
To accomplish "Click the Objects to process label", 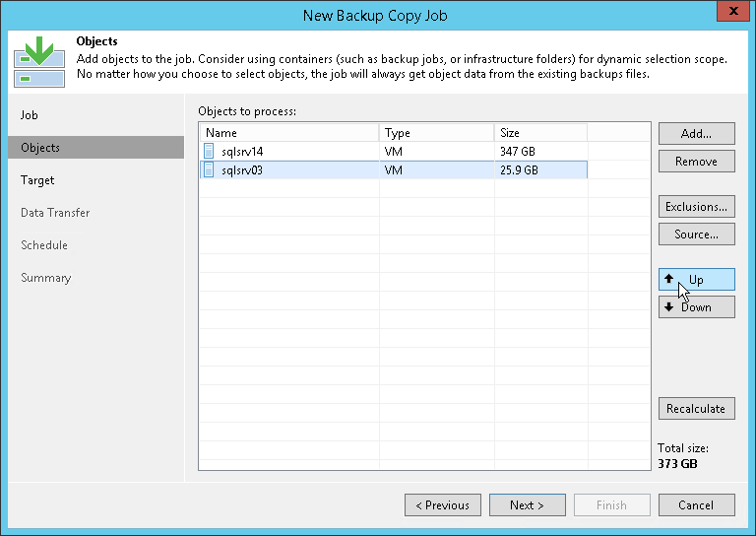I will (247, 111).
